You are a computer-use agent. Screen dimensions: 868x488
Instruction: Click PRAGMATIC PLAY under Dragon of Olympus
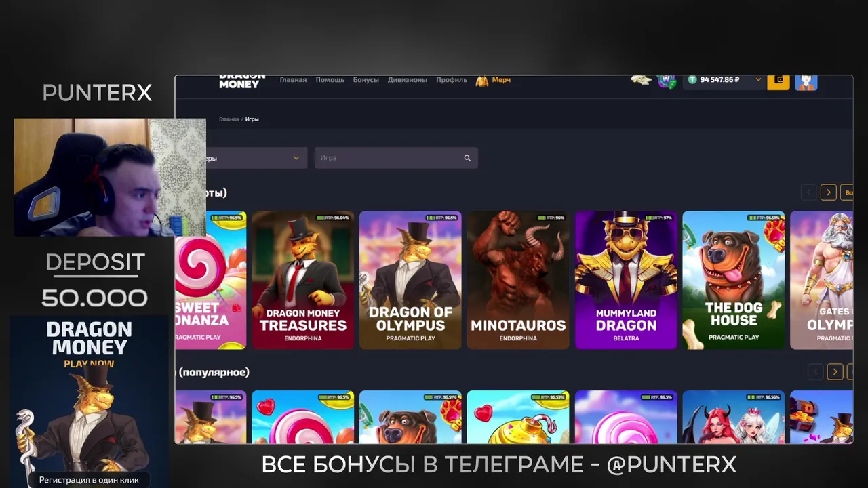click(x=410, y=338)
